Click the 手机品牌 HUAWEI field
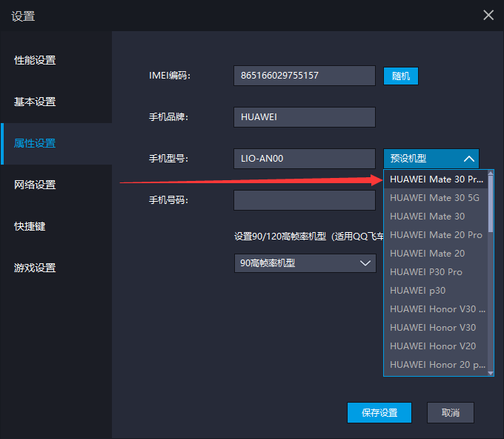This screenshot has height=439, width=504. pyautogui.click(x=304, y=117)
